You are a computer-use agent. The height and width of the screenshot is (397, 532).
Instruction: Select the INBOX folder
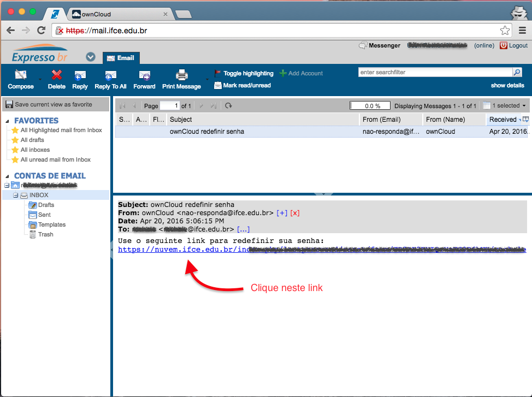tap(39, 195)
